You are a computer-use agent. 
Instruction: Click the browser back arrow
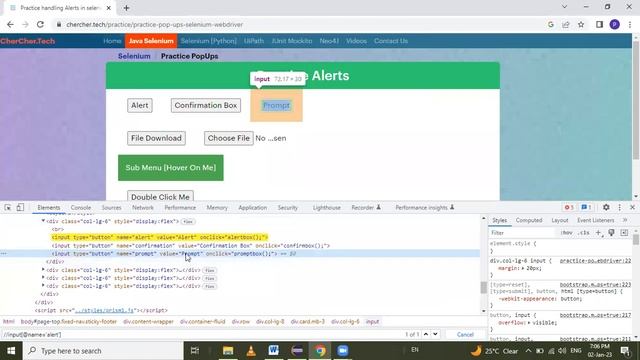coord(10,24)
